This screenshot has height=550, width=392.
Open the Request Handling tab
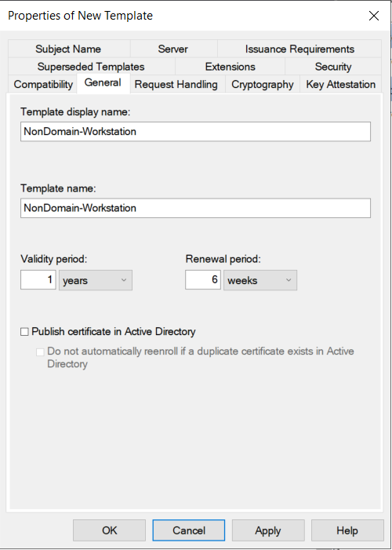[x=176, y=84]
